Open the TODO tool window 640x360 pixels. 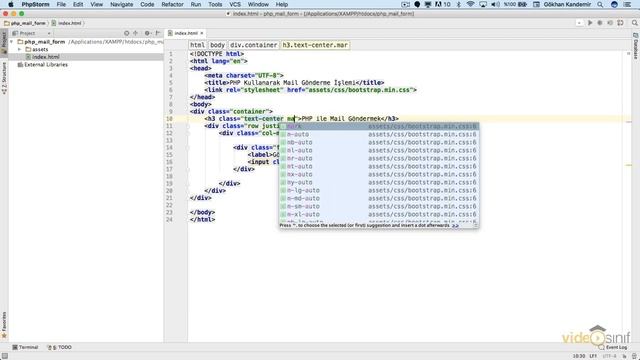click(60, 347)
